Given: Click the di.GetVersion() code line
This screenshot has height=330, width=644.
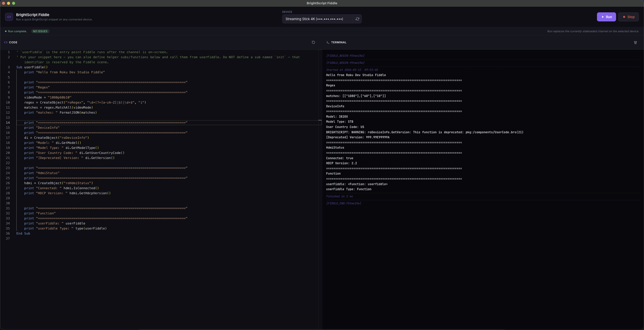Looking at the screenshot, I should pos(69,158).
